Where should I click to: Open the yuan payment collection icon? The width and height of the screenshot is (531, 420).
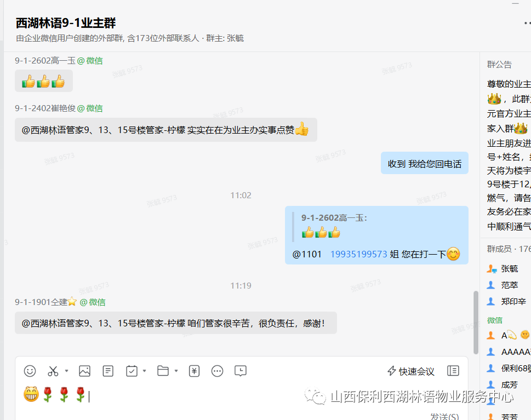194,371
